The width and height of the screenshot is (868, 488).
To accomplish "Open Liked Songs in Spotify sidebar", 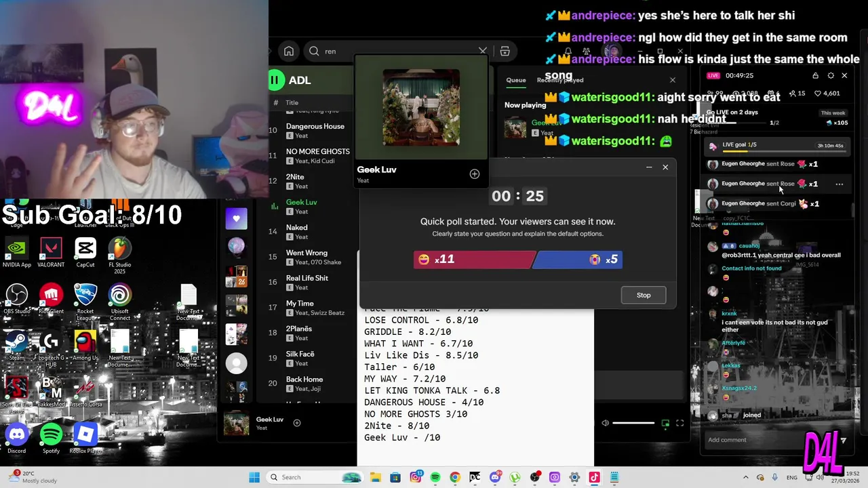I will coord(236,218).
